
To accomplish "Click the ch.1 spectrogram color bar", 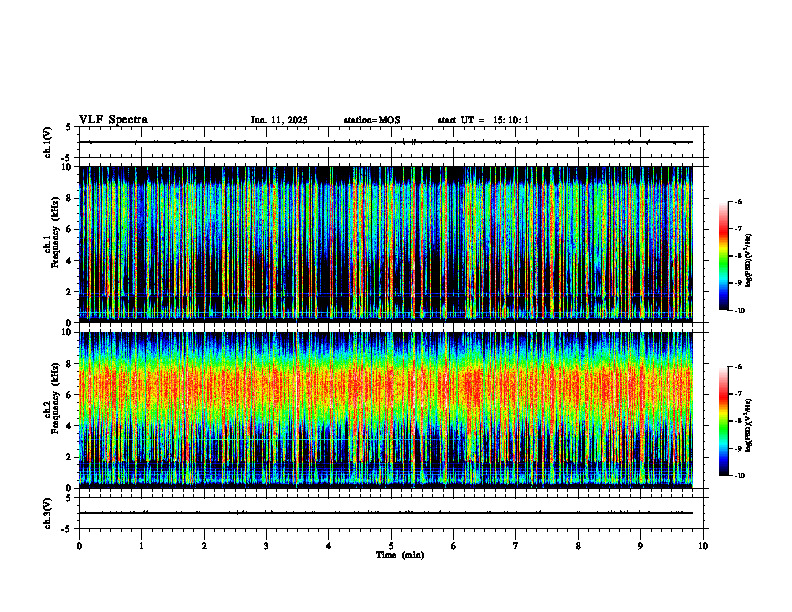I will point(724,256).
